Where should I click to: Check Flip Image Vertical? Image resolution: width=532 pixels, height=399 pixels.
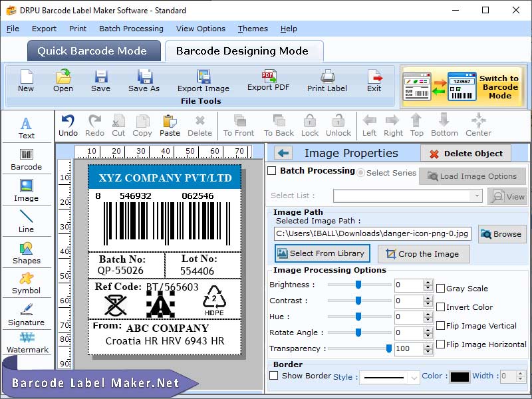point(440,326)
